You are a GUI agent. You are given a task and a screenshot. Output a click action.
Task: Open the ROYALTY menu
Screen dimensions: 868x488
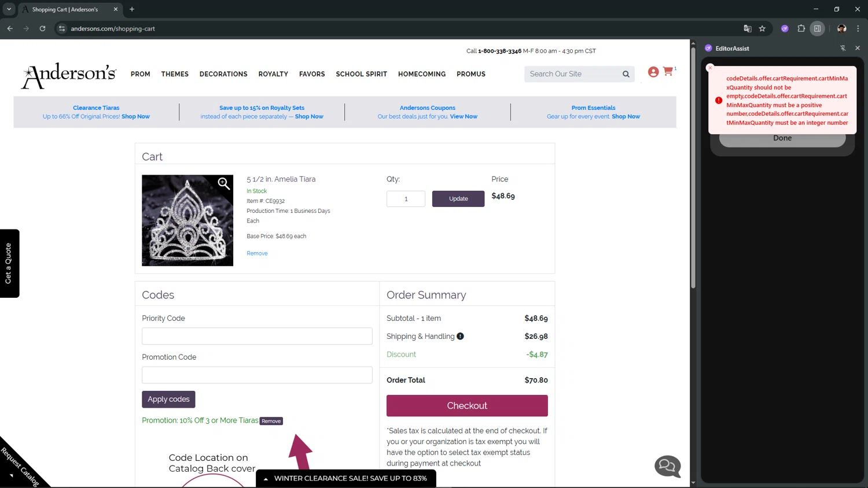coord(273,74)
